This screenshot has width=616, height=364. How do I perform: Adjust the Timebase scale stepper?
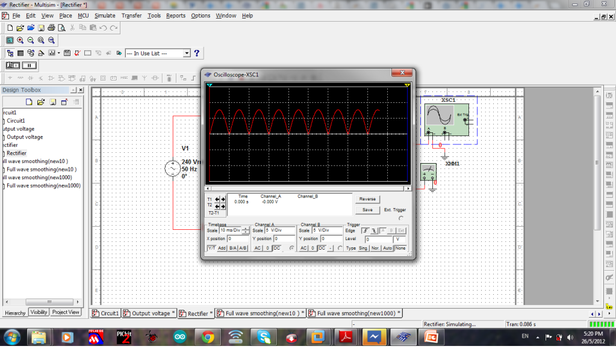(246, 230)
